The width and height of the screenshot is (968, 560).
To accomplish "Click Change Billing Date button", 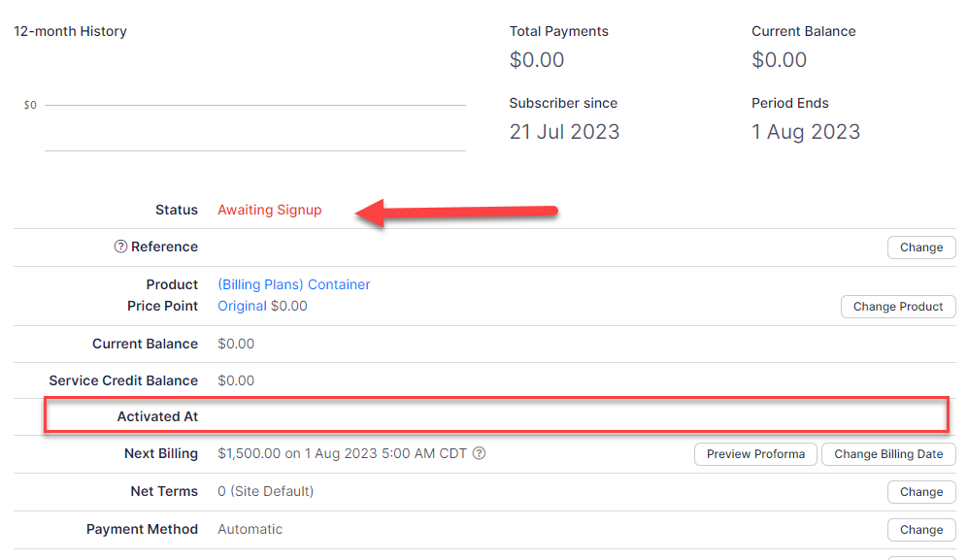I will tap(887, 454).
